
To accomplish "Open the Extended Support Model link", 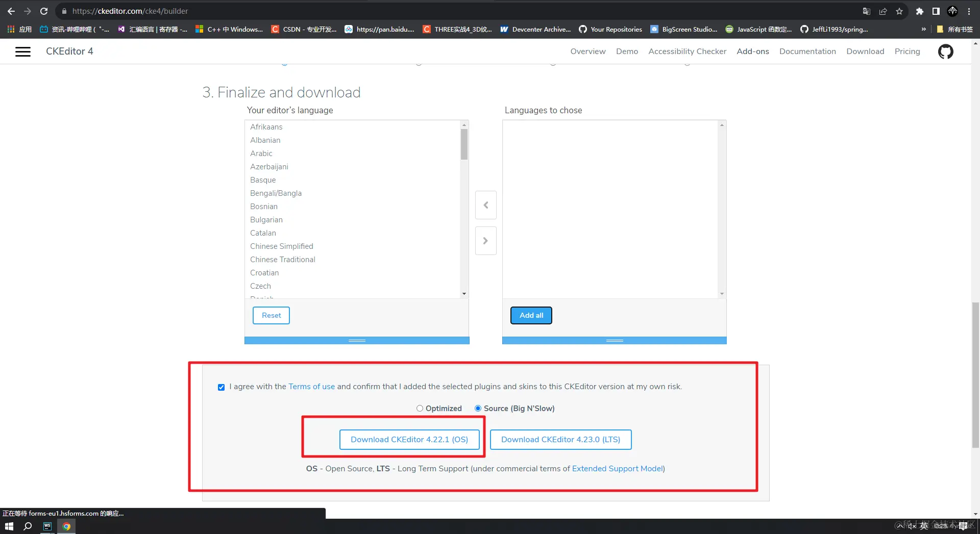I will (617, 469).
